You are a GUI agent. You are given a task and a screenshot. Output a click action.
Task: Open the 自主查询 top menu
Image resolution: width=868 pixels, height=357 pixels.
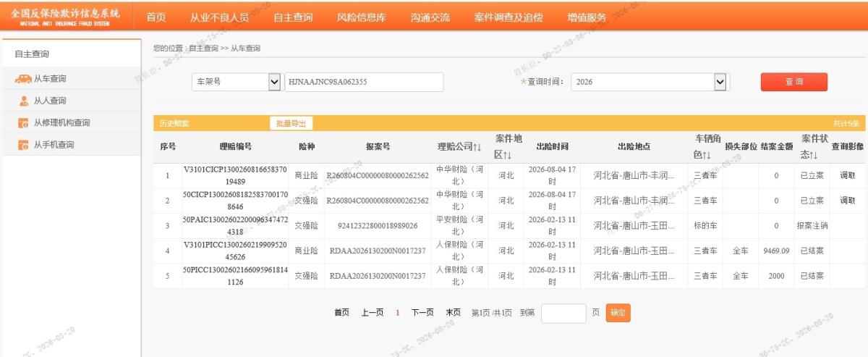293,17
